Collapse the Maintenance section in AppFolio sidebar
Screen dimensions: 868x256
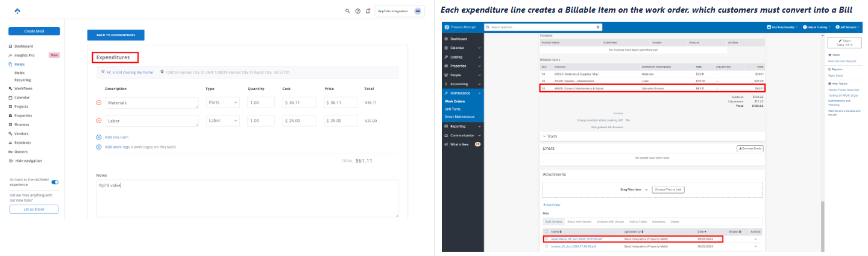[480, 93]
